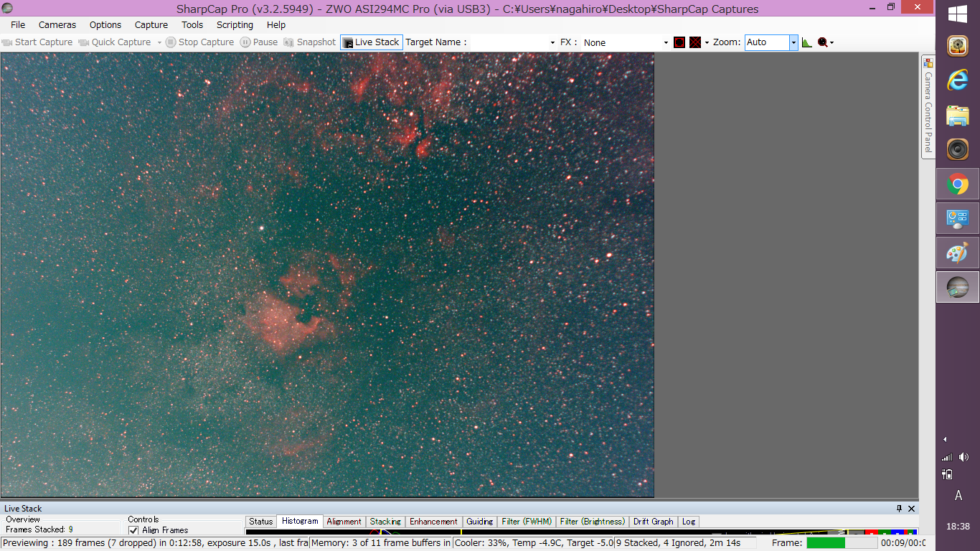
Task: Open the FX effects dropdown
Action: coord(626,42)
